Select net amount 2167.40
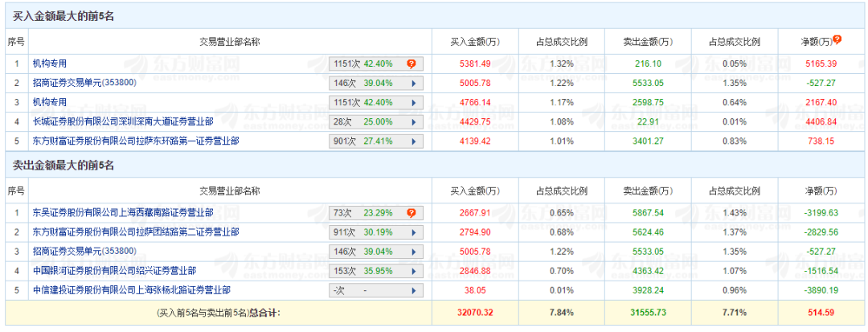Image resolution: width=868 pixels, height=332 pixels. (x=821, y=102)
